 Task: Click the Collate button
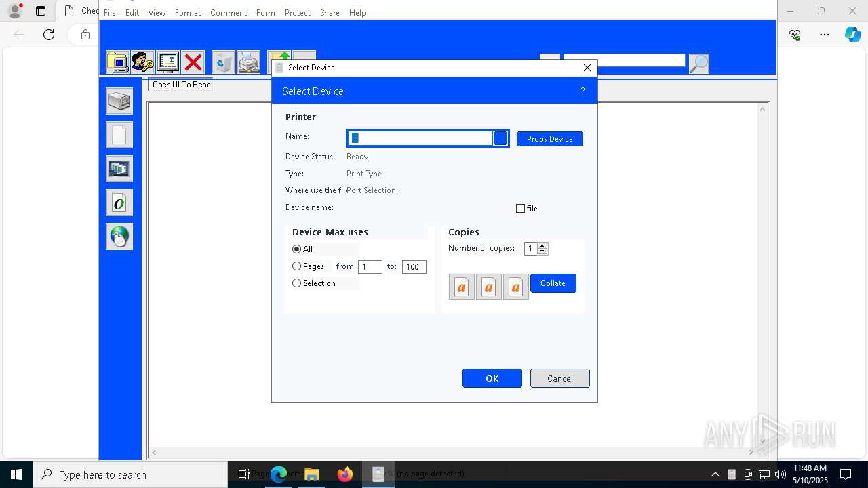pyautogui.click(x=553, y=283)
